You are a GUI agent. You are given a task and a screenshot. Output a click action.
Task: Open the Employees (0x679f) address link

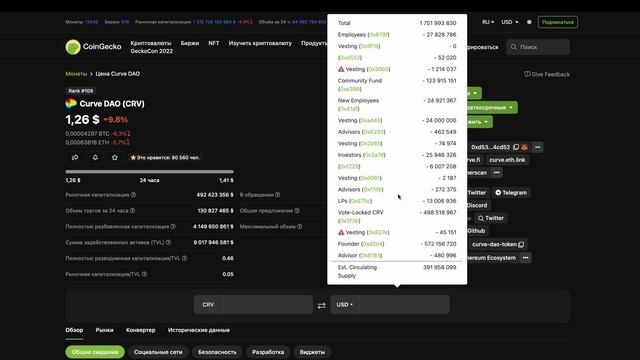point(378,35)
